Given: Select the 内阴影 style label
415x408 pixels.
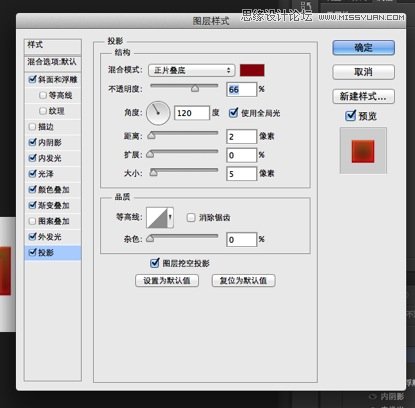Looking at the screenshot, I should pos(50,143).
